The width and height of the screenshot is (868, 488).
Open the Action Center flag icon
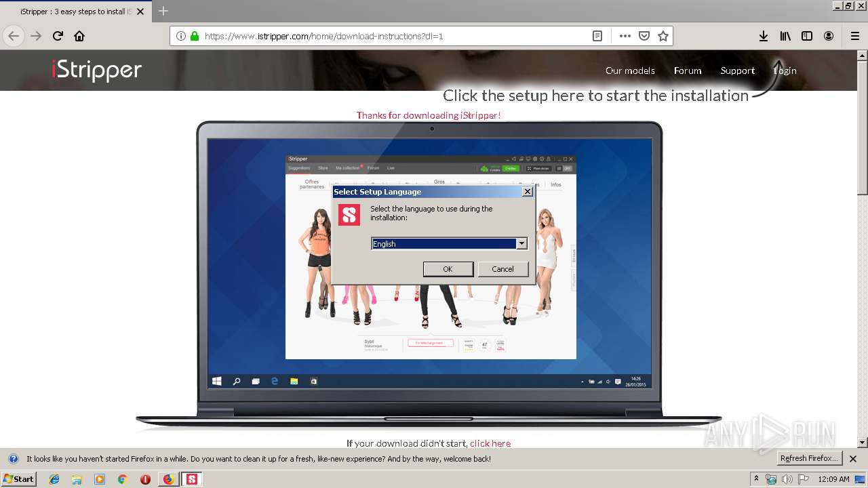point(804,479)
